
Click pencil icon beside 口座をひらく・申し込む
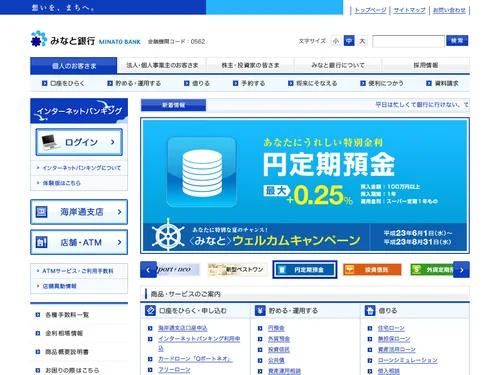(150, 311)
